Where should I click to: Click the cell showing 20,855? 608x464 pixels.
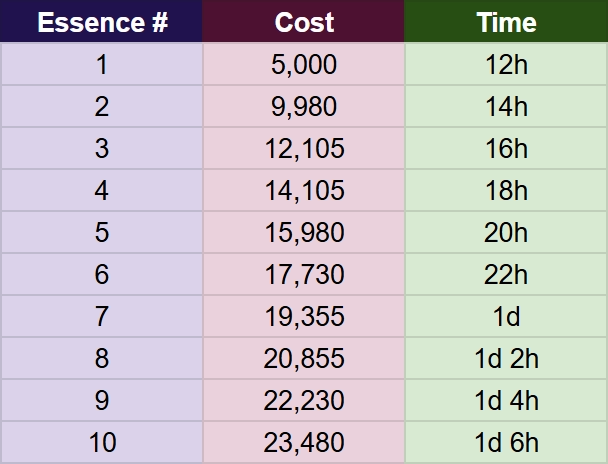click(304, 358)
